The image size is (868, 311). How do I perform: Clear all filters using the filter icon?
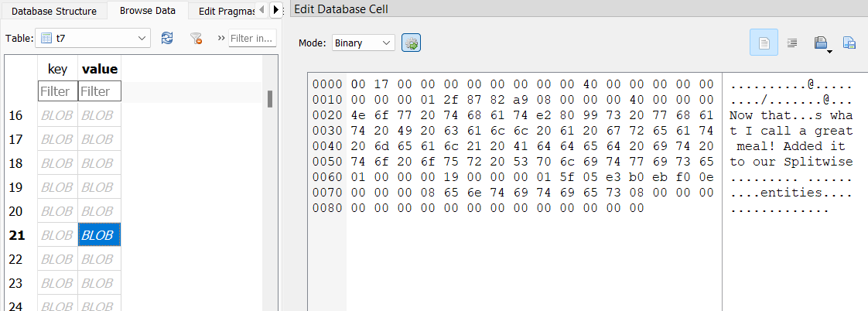[196, 38]
